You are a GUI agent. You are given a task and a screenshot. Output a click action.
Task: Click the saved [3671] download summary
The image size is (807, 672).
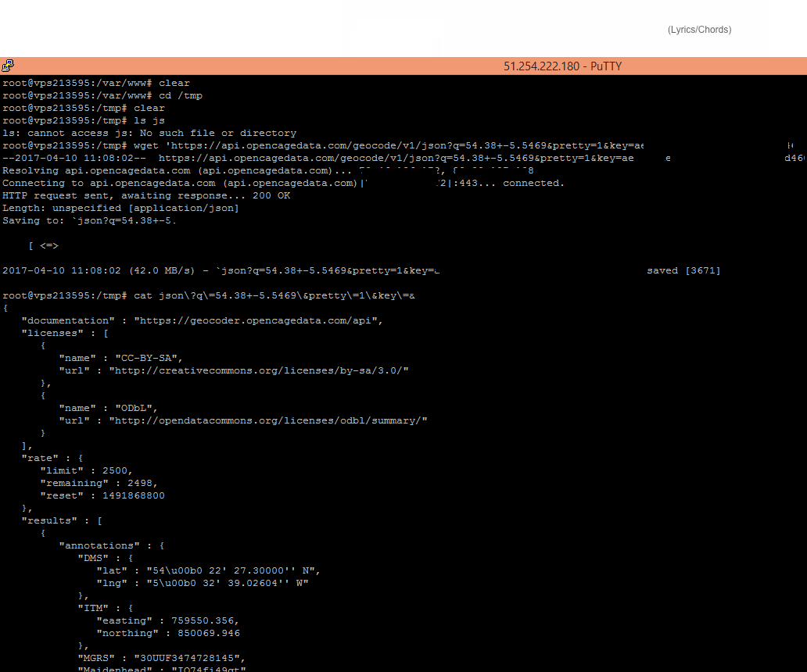[x=681, y=270]
